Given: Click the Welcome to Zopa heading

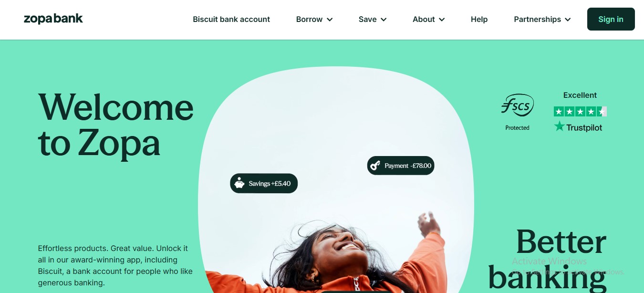Looking at the screenshot, I should [116, 125].
